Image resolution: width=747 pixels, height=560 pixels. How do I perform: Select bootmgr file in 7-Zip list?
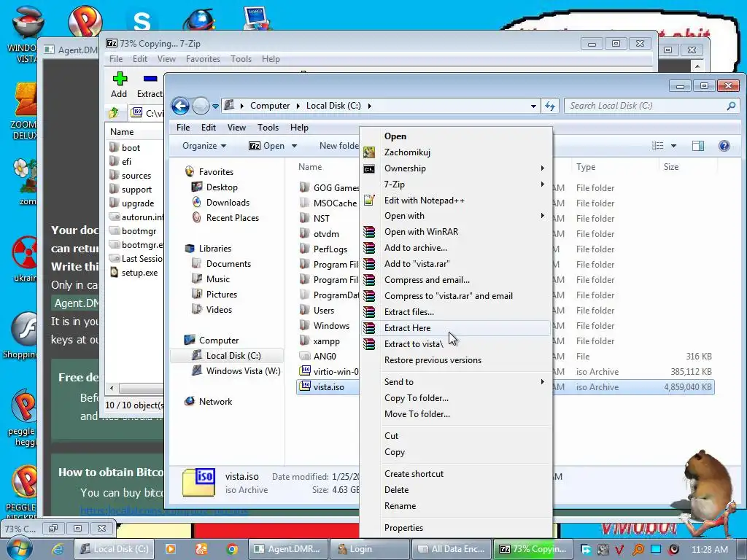coord(139,231)
